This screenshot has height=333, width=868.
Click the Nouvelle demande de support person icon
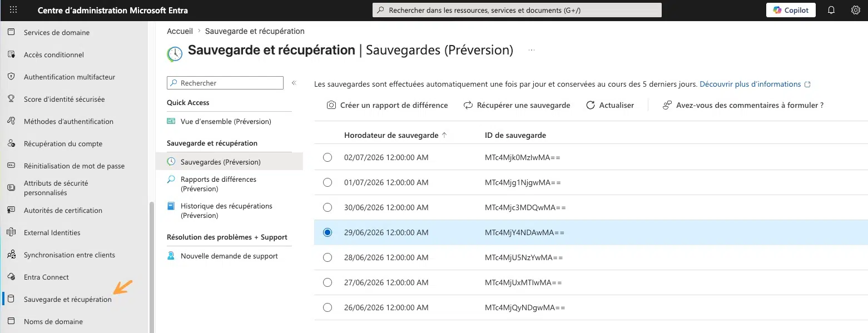click(x=171, y=256)
